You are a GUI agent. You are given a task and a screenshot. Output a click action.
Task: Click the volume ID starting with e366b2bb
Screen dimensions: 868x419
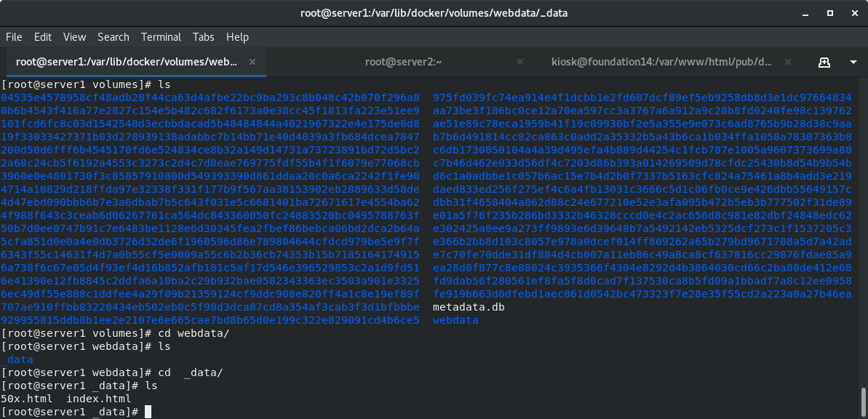[x=642, y=242]
